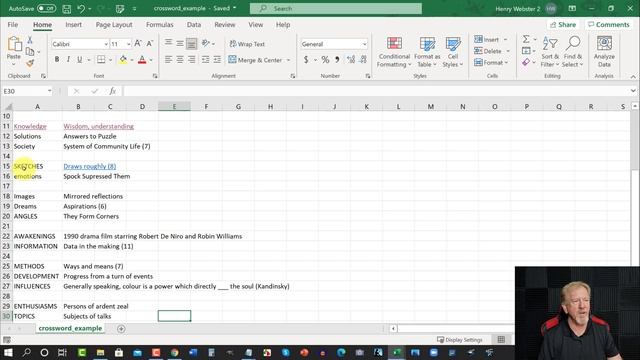Select the crossword_example sheet tab
Image resolution: width=640 pixels, height=360 pixels.
pos(70,328)
